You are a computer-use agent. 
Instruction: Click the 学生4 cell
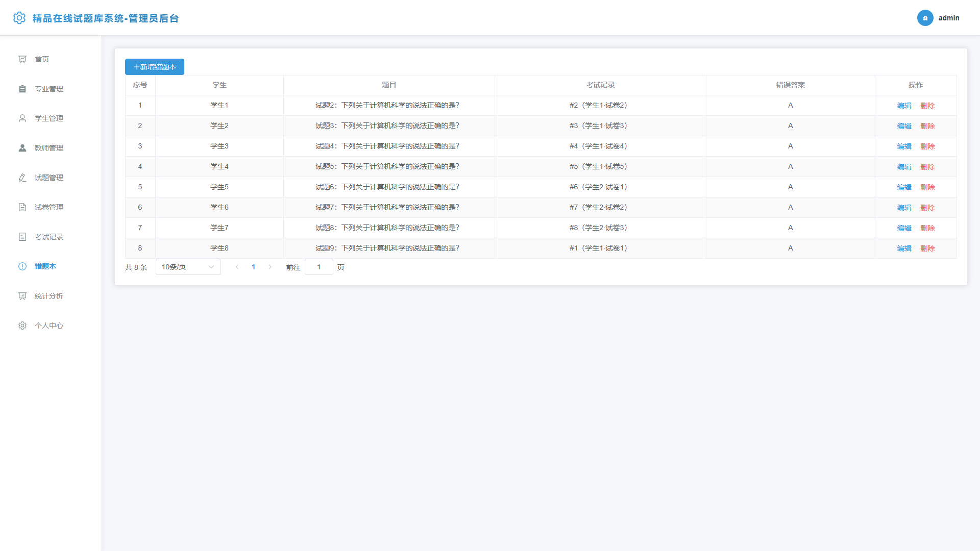[x=219, y=166]
